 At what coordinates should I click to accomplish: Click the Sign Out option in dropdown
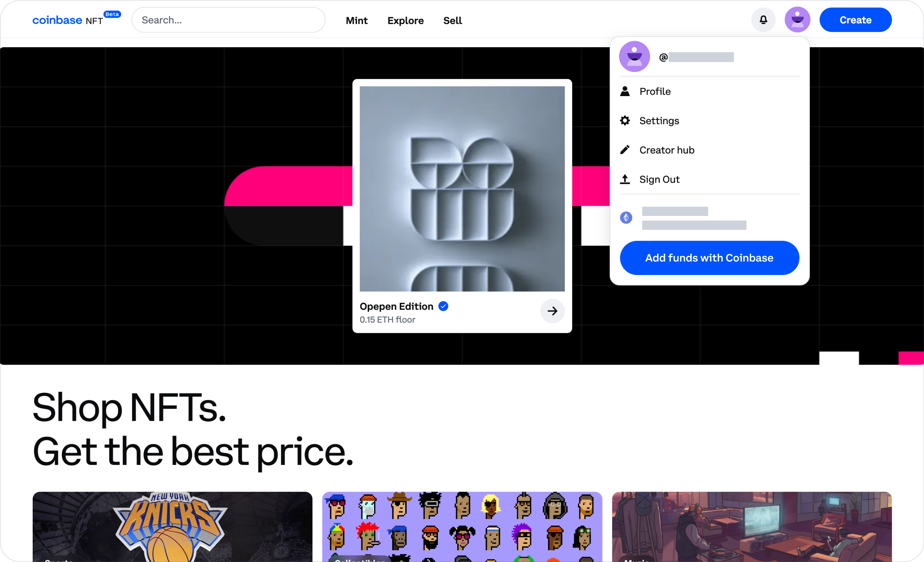(660, 179)
